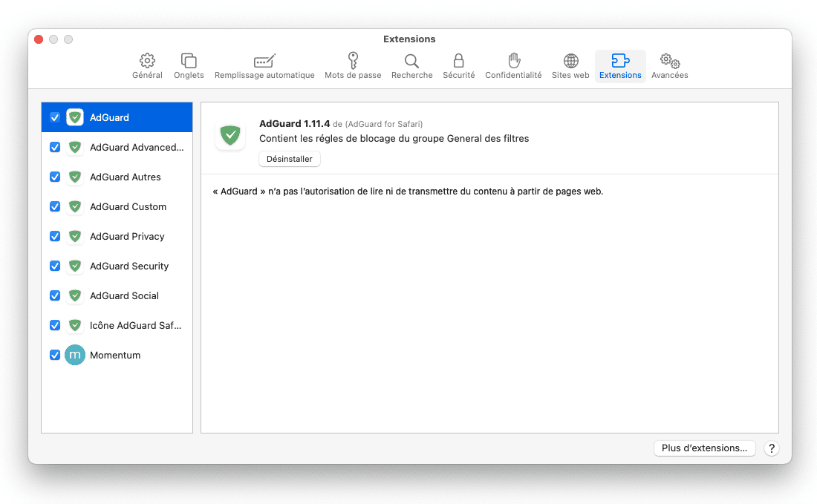817x504 pixels.
Task: Select the Sites web globe icon
Action: click(x=570, y=61)
